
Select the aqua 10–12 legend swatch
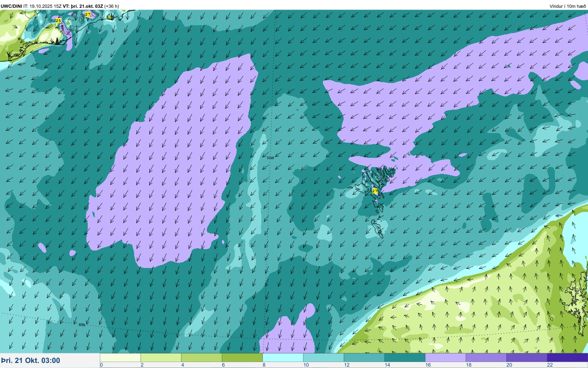pos(323,357)
